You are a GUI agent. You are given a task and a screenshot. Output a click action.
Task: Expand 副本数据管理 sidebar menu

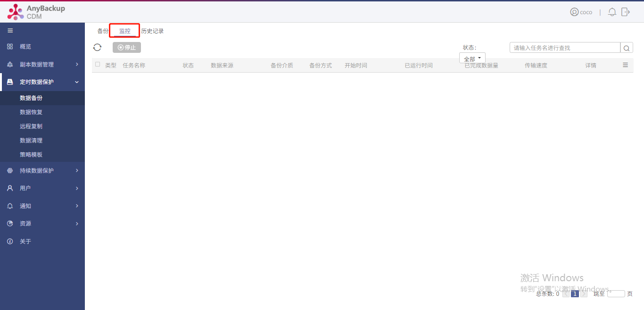click(x=42, y=64)
